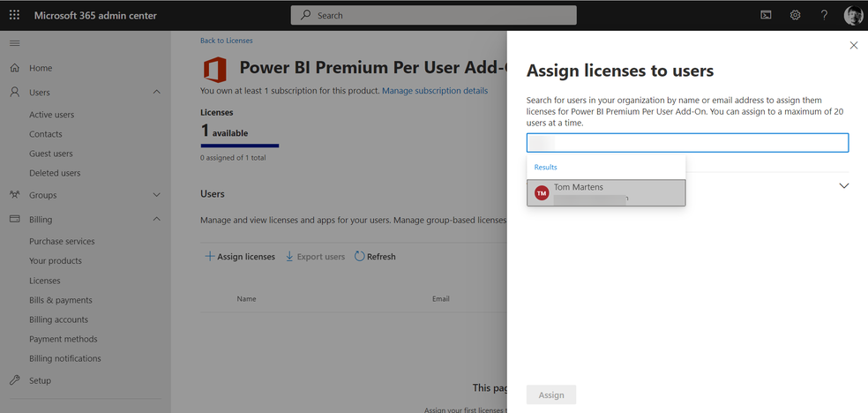Open Bills & payments page
Image resolution: width=868 pixels, height=413 pixels.
(61, 300)
